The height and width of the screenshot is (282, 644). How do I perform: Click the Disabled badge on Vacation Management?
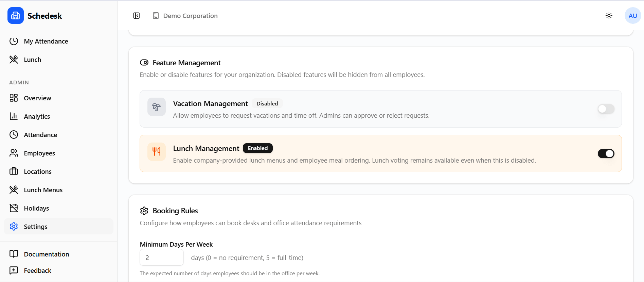coord(267,103)
